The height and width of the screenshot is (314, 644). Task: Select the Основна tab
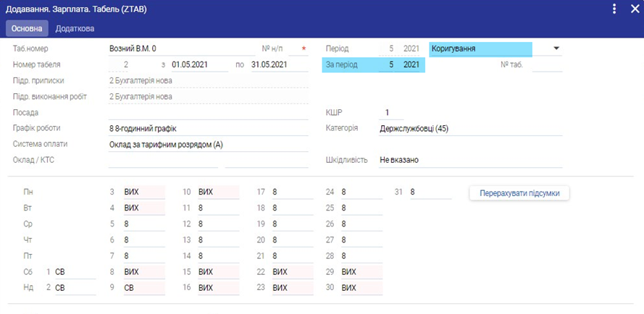(x=27, y=28)
